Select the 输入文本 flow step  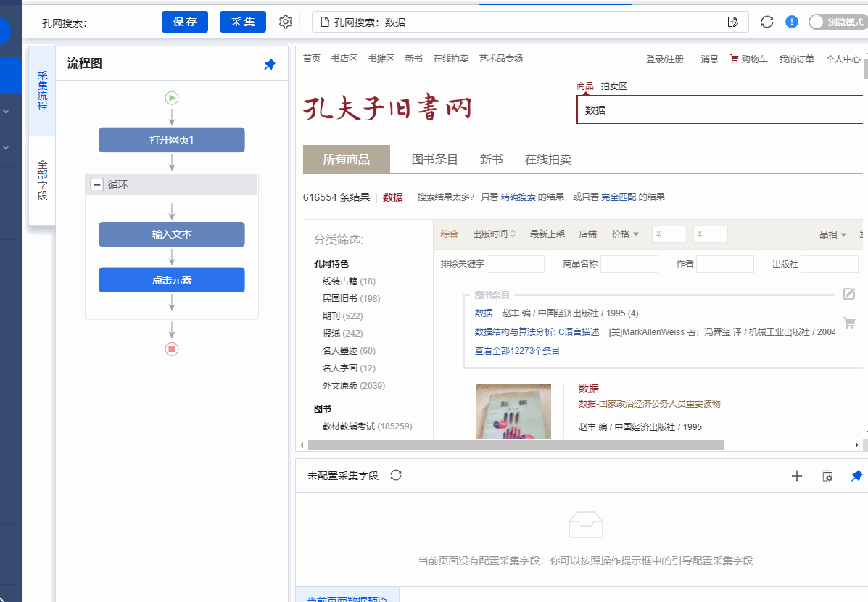pyautogui.click(x=172, y=234)
